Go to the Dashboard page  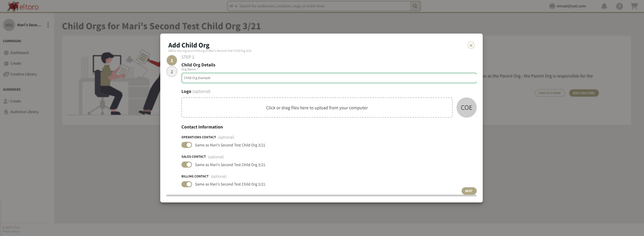19,53
